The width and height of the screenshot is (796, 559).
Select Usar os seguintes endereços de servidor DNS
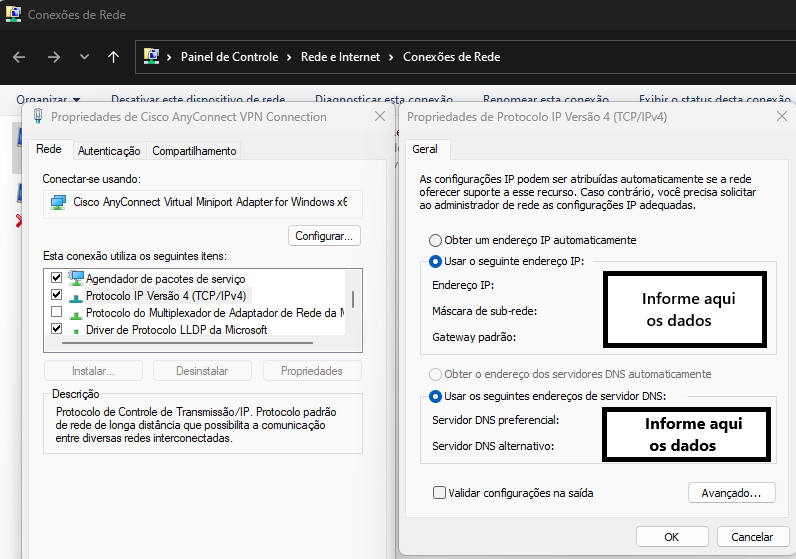[435, 397]
